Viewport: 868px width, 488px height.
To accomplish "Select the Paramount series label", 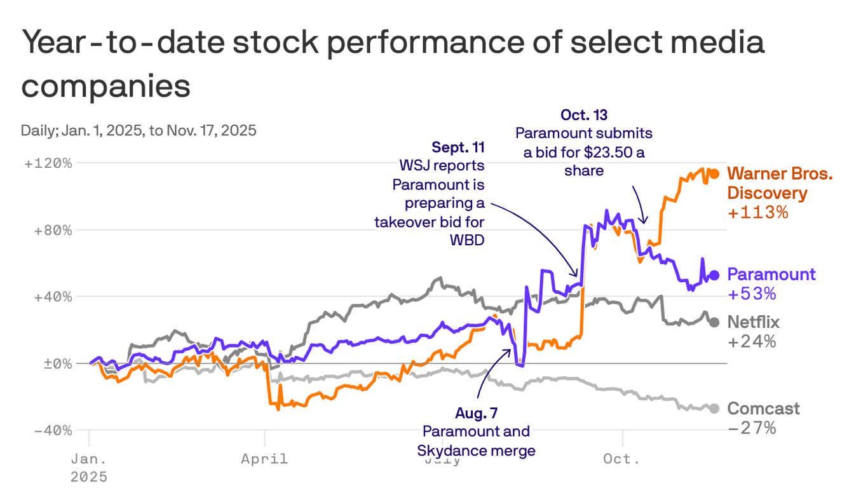I will coord(771,274).
